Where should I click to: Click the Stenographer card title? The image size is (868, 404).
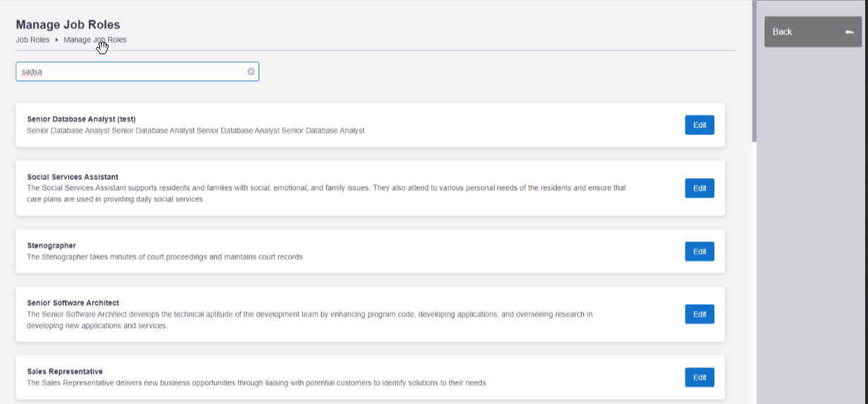[x=51, y=246]
